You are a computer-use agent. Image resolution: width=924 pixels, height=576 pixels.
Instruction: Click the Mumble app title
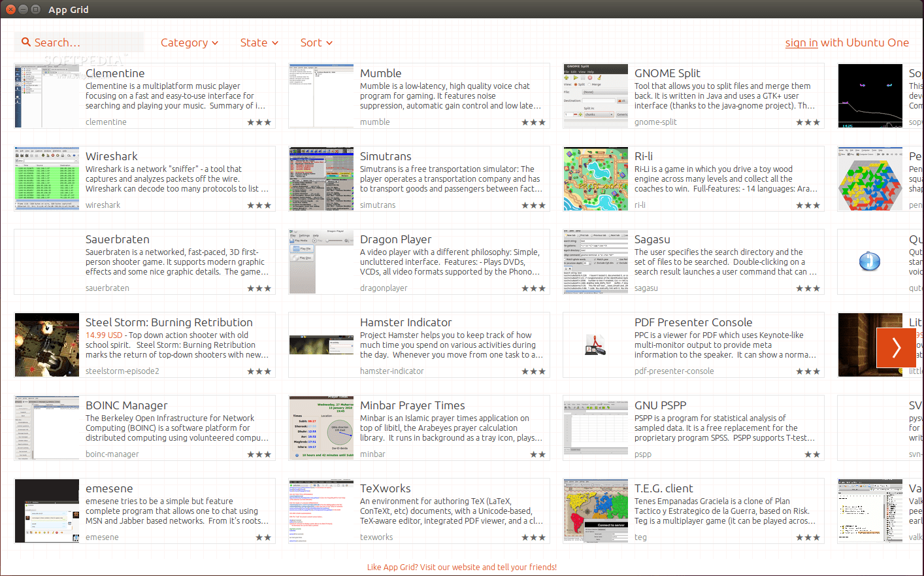[x=381, y=73]
